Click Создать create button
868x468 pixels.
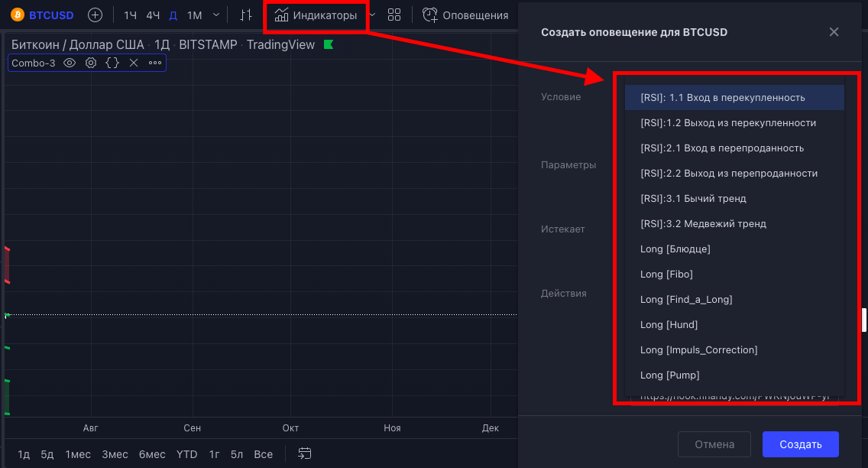[801, 444]
